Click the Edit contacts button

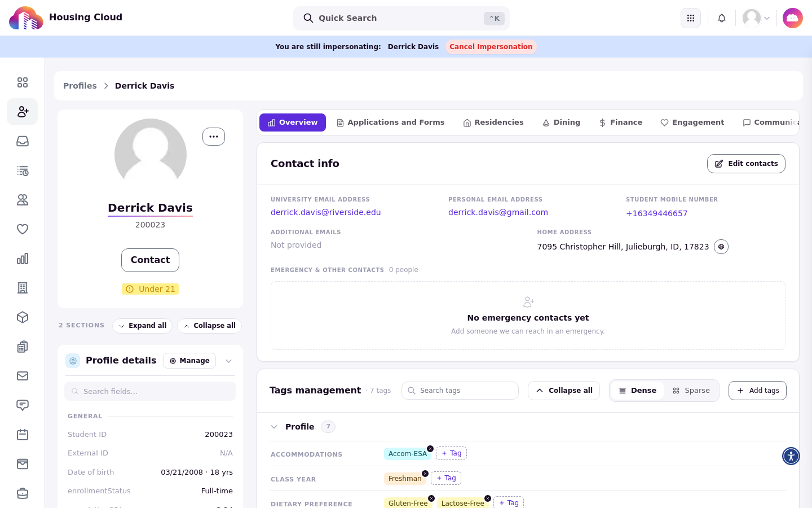(746, 164)
